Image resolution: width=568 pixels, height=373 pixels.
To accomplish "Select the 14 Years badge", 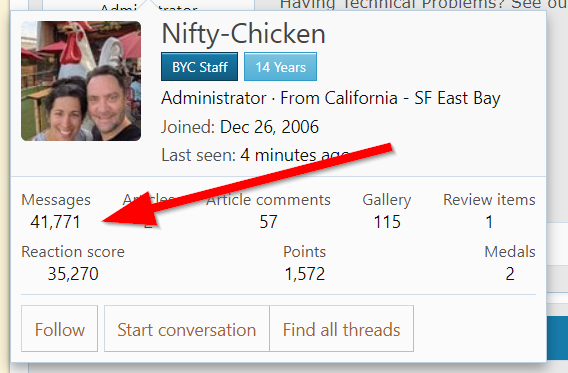I will point(280,67).
